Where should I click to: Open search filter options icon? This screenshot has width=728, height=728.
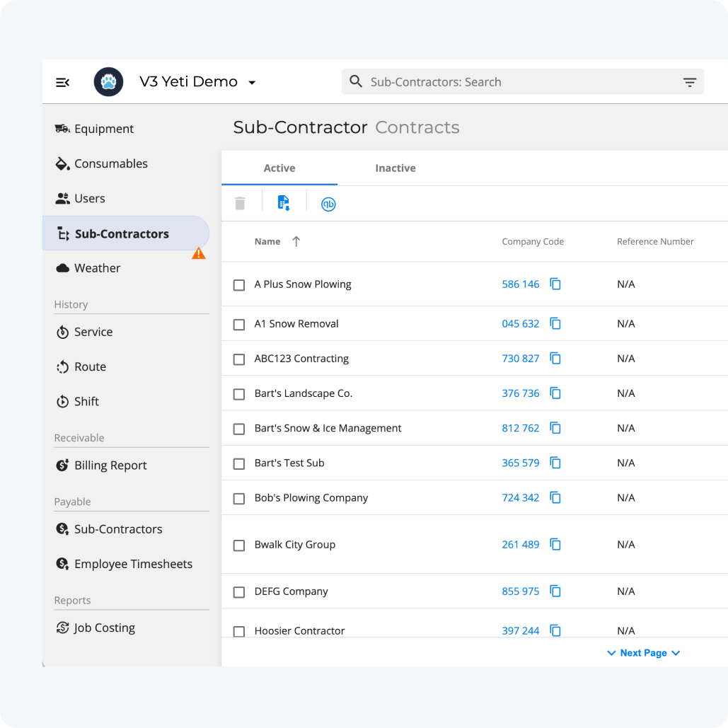(x=690, y=82)
